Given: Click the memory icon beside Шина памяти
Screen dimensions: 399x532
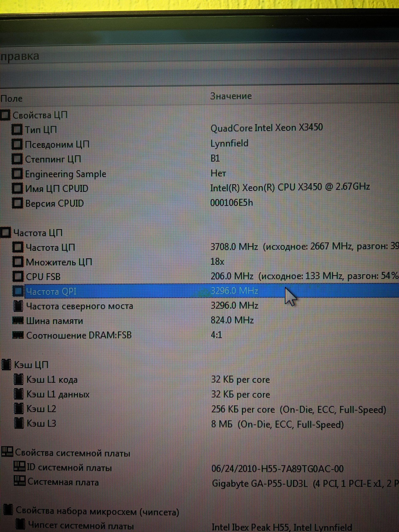Looking at the screenshot, I should [18, 321].
